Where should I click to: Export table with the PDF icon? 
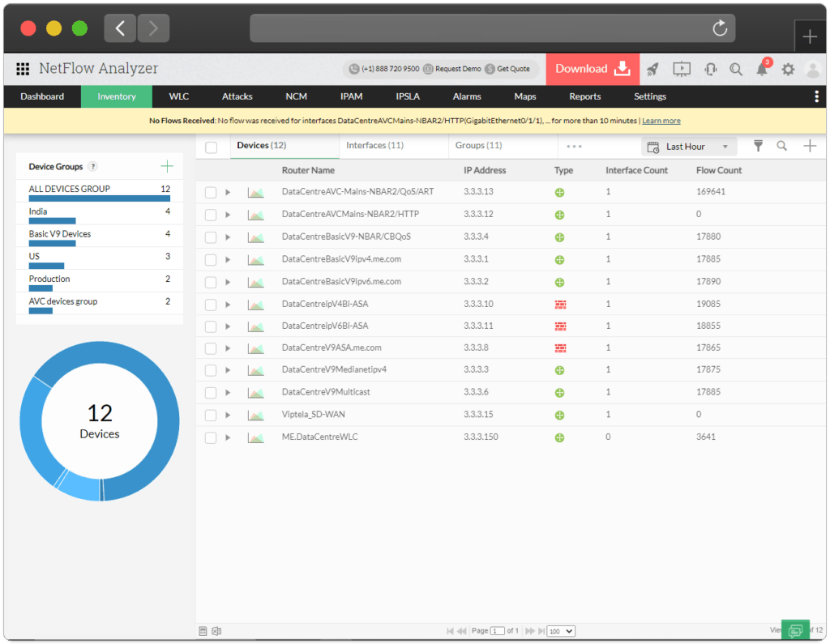(203, 631)
